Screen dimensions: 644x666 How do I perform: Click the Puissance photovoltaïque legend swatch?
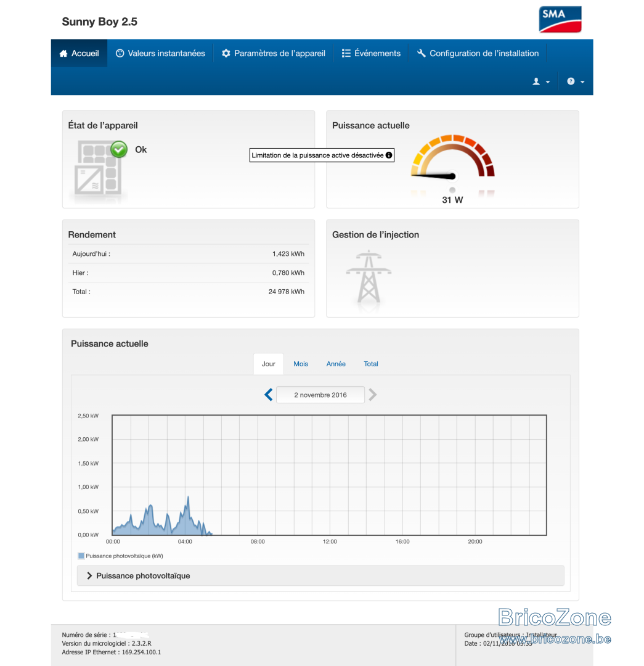(81, 556)
